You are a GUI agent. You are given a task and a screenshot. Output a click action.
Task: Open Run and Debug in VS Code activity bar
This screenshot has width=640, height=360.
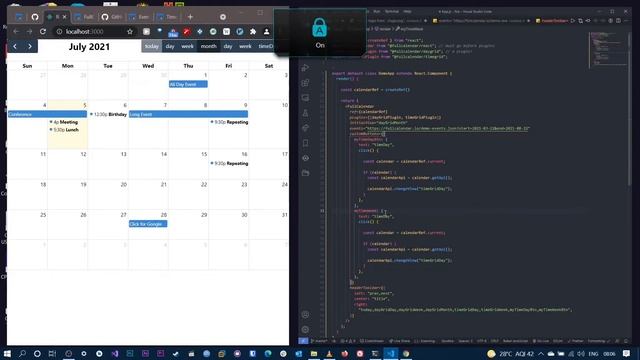(x=305, y=68)
